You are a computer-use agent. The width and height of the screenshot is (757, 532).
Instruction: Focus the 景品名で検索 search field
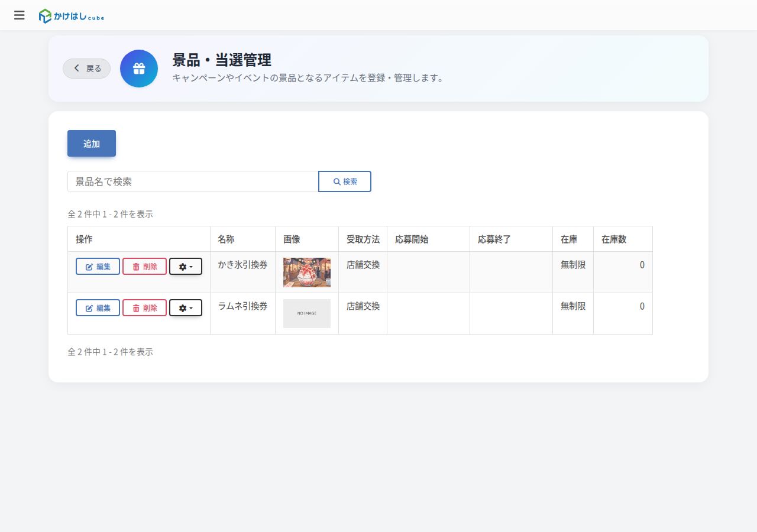coord(193,181)
